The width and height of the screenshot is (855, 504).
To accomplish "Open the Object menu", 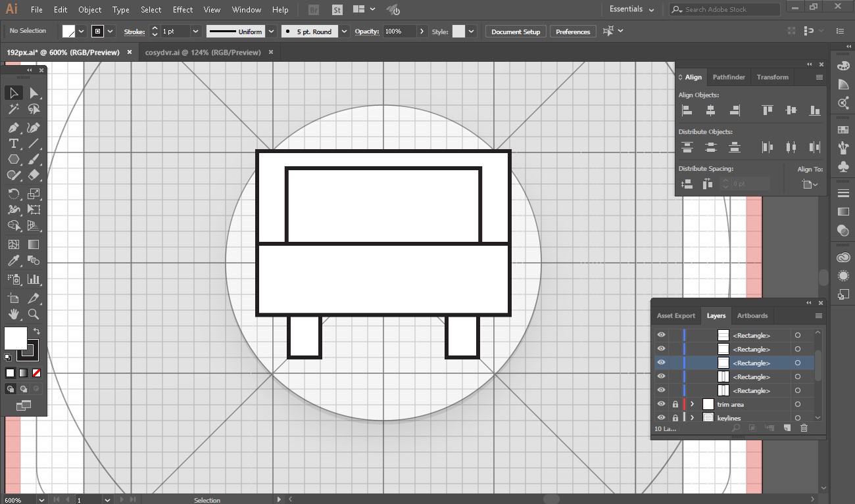I will click(x=89, y=10).
